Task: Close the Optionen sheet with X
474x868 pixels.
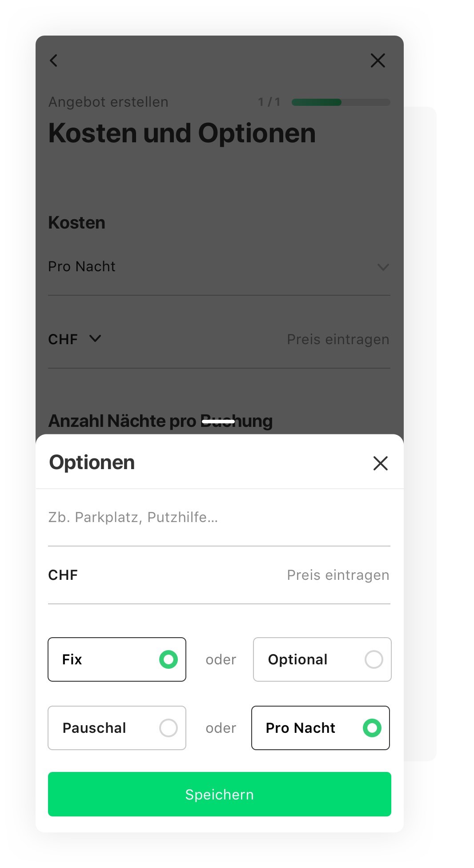Action: point(381,463)
